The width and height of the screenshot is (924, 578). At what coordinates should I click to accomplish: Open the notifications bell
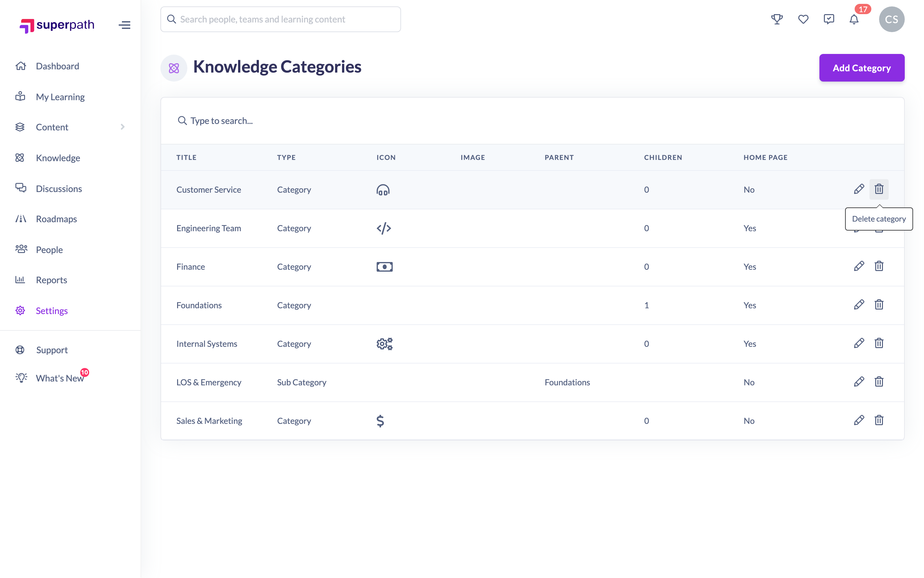pos(854,20)
